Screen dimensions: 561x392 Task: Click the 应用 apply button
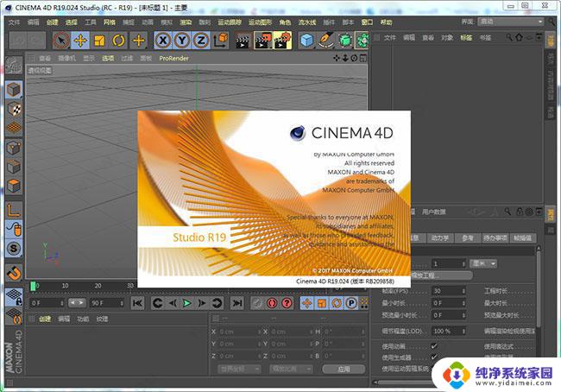[x=344, y=369]
